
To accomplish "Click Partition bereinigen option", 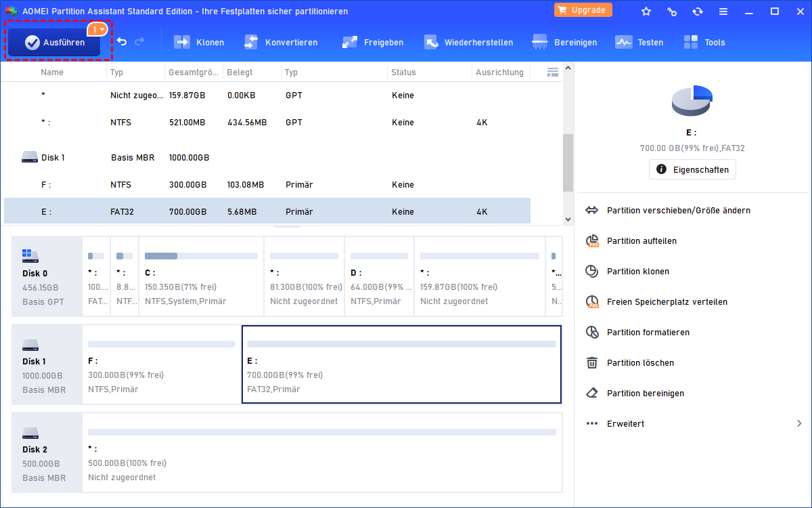I will (x=646, y=394).
